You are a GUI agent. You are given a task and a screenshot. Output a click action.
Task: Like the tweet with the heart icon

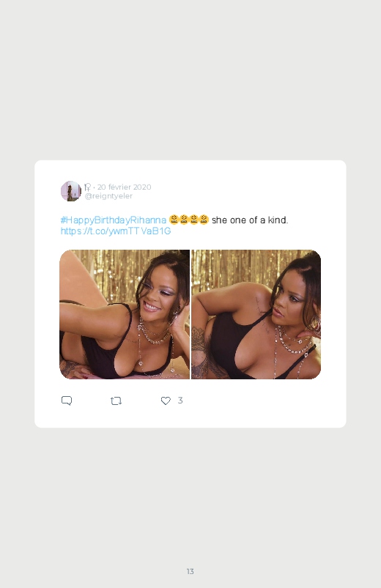(166, 401)
